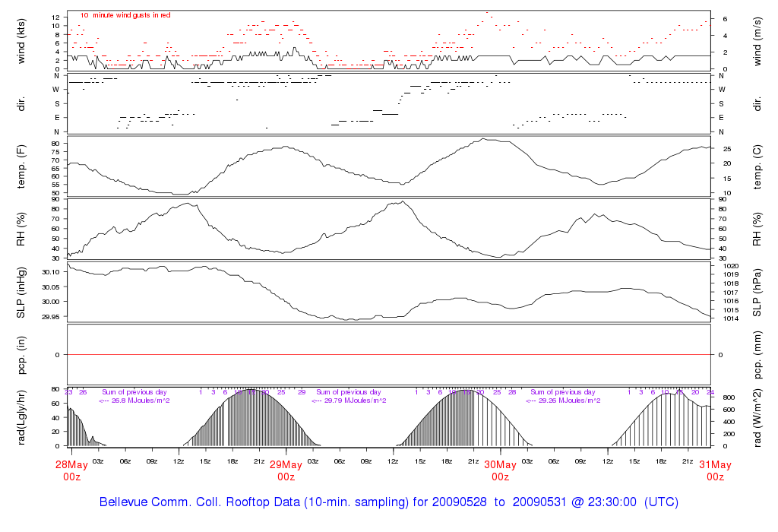
Task: Select the 'wind (m/s)' axis label
Action: pyautogui.click(x=757, y=41)
